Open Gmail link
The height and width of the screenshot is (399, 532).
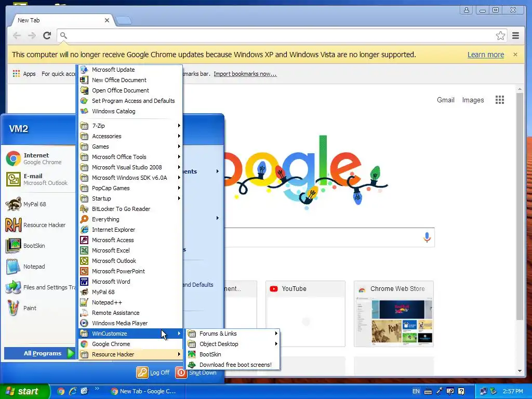point(445,100)
